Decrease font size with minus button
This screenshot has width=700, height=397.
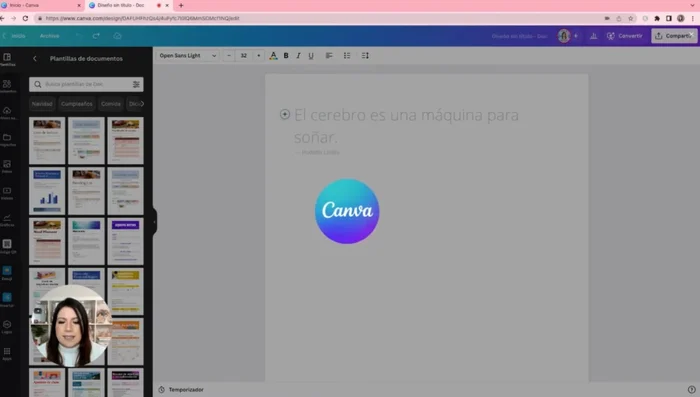coord(229,55)
